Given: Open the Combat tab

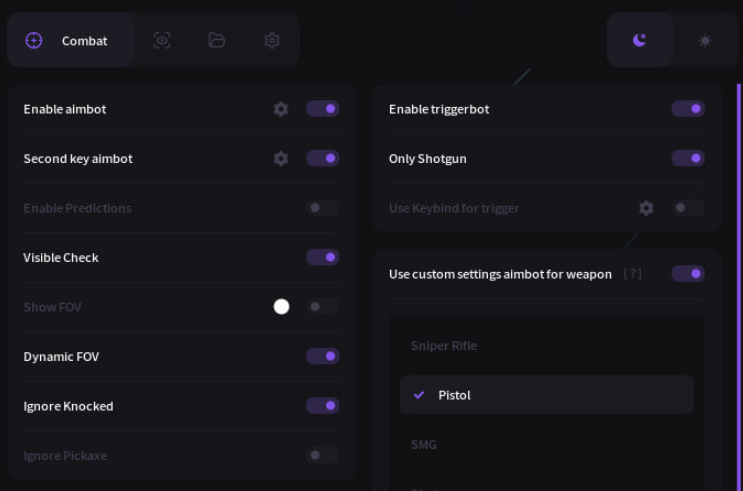Looking at the screenshot, I should [x=71, y=40].
